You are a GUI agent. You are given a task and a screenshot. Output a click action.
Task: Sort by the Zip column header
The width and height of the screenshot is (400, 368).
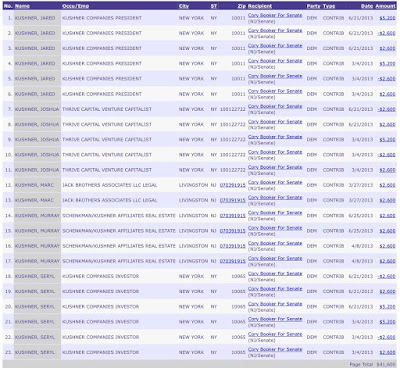242,6
